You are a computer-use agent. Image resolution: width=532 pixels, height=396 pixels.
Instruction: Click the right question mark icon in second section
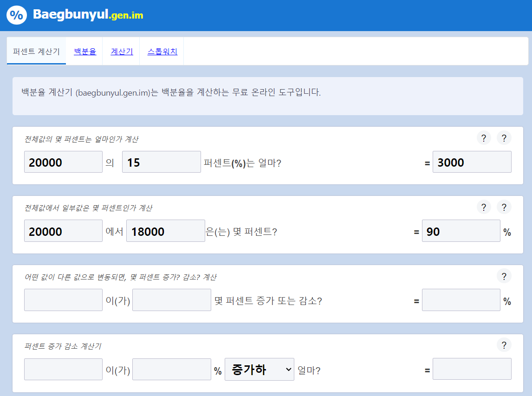504,207
